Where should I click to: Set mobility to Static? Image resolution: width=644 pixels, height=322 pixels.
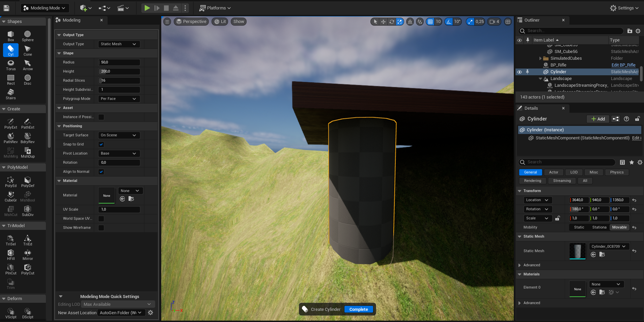[x=579, y=227]
